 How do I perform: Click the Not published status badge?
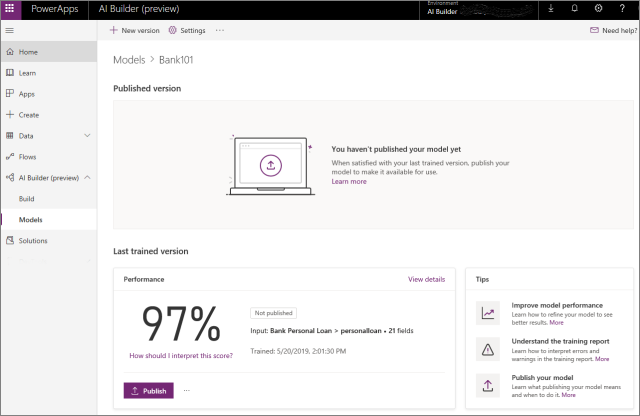point(273,313)
